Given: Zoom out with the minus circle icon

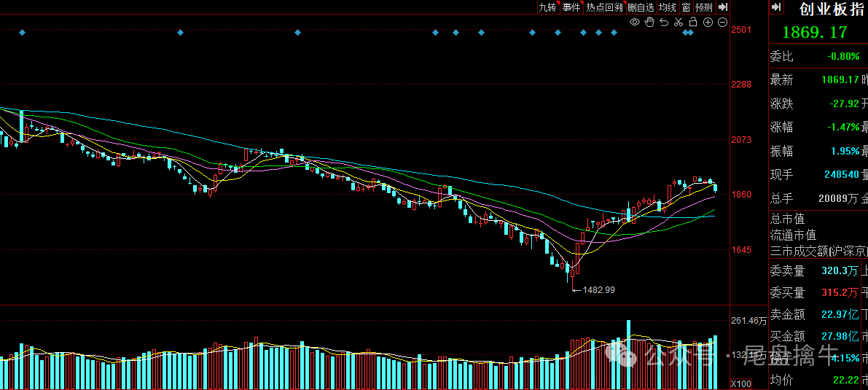Looking at the screenshot, I should point(722,23).
